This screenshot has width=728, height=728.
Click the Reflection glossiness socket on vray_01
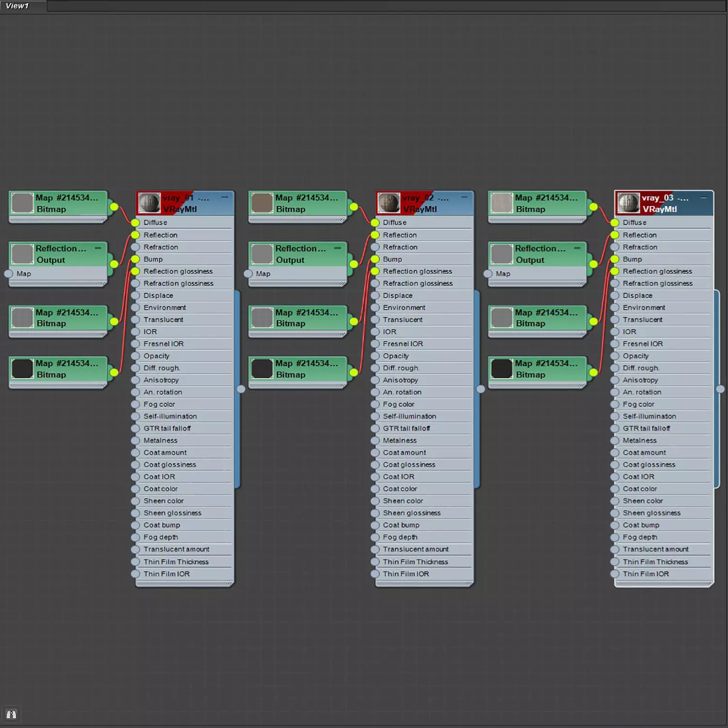tap(135, 271)
